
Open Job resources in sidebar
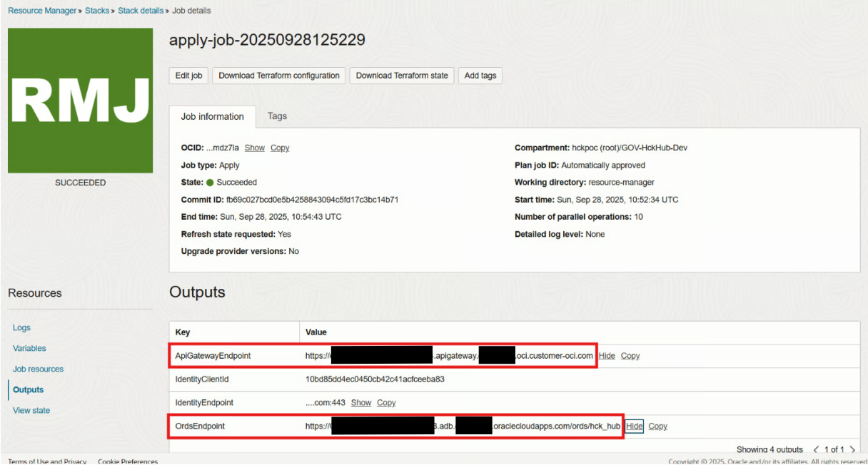pyautogui.click(x=38, y=369)
